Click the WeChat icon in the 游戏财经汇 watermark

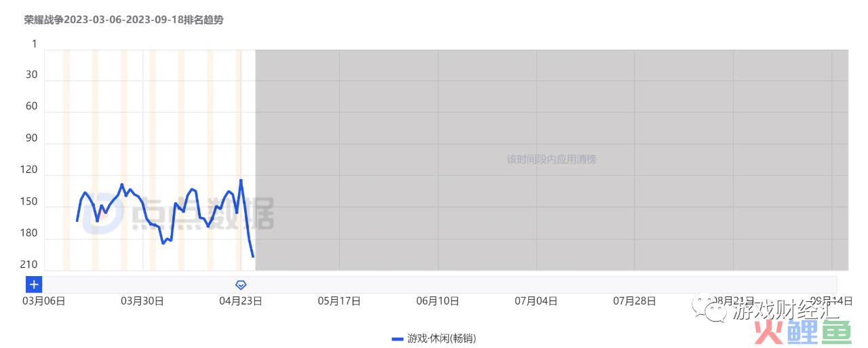coord(715,311)
